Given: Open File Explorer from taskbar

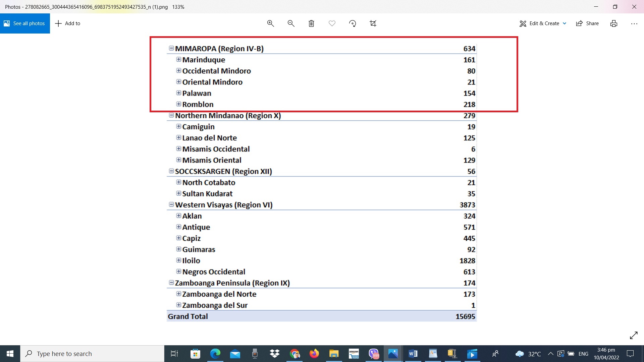Looking at the screenshot, I should pos(334,354).
